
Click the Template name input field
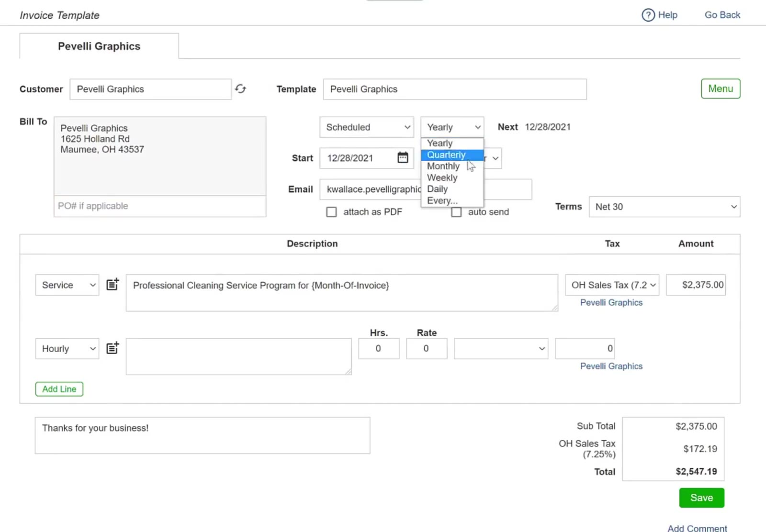[x=455, y=89]
